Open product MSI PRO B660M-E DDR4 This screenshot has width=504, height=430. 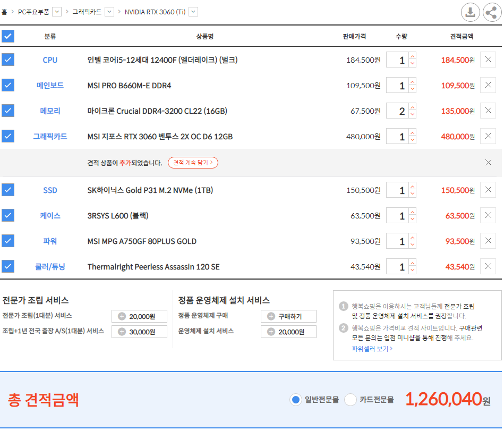coord(129,86)
